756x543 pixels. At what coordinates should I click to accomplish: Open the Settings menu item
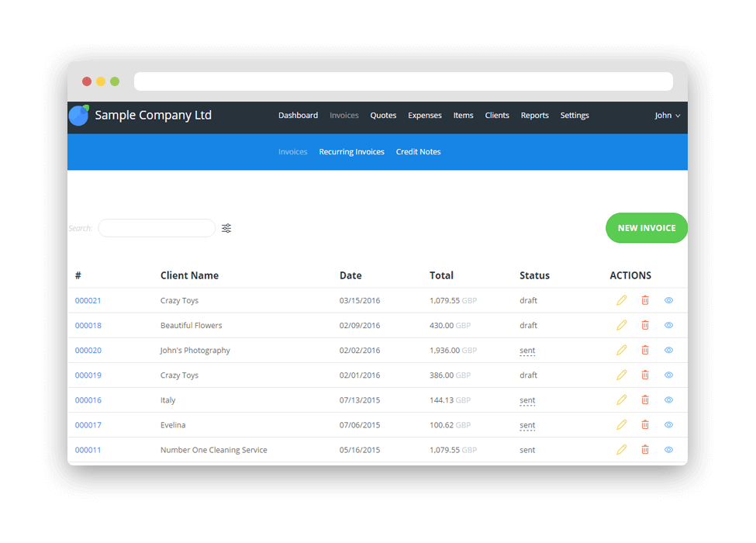click(x=574, y=115)
